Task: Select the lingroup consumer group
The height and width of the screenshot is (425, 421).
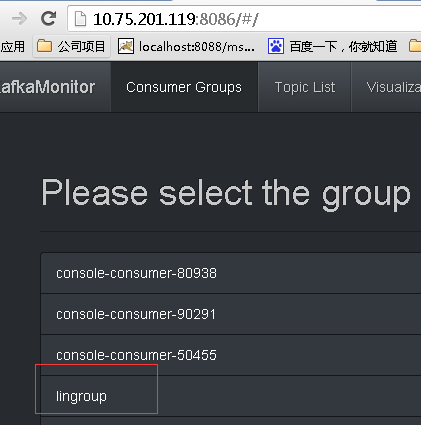Action: point(231,396)
